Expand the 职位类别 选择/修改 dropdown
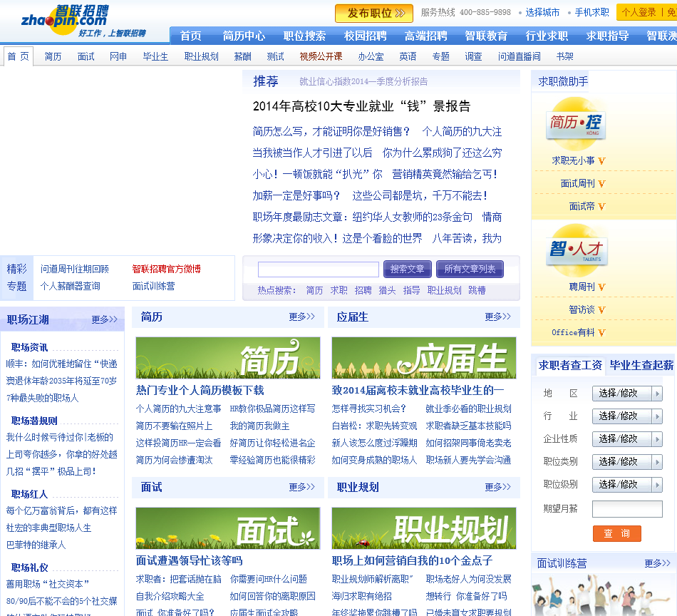 click(x=627, y=462)
